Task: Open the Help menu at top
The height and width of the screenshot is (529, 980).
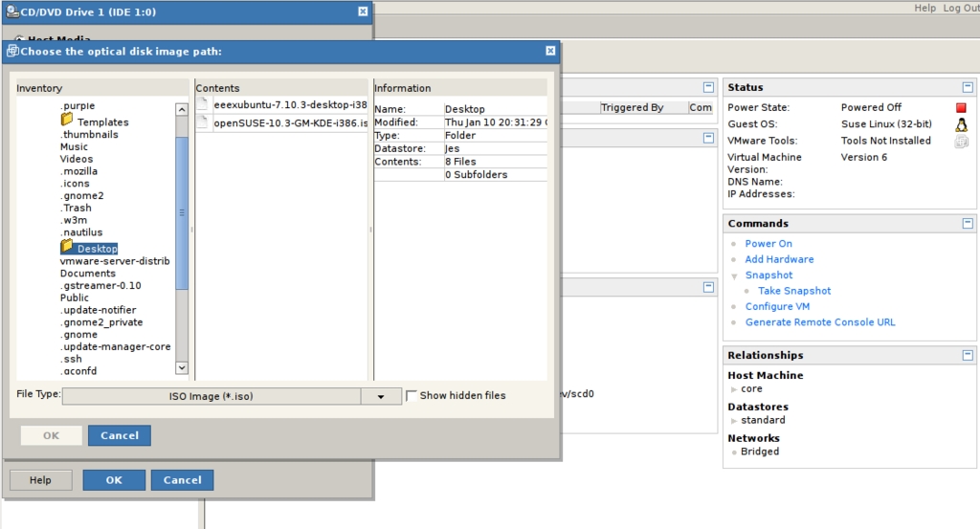Action: coord(924,8)
